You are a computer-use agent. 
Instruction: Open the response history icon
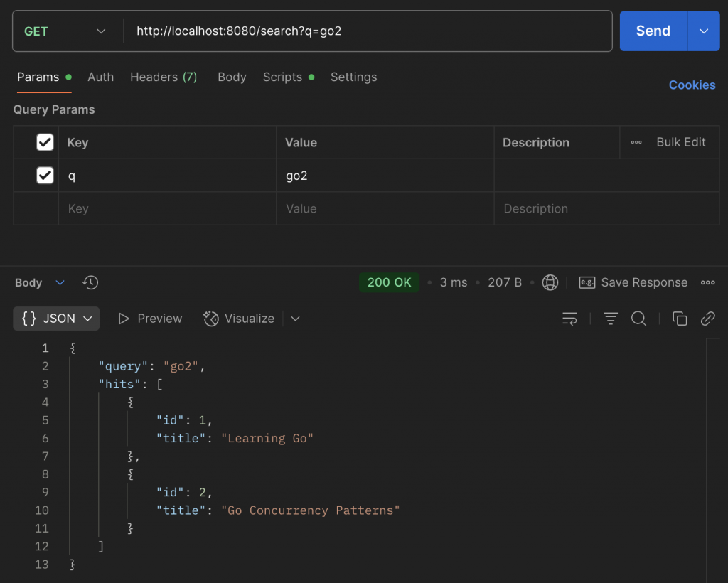pos(90,282)
